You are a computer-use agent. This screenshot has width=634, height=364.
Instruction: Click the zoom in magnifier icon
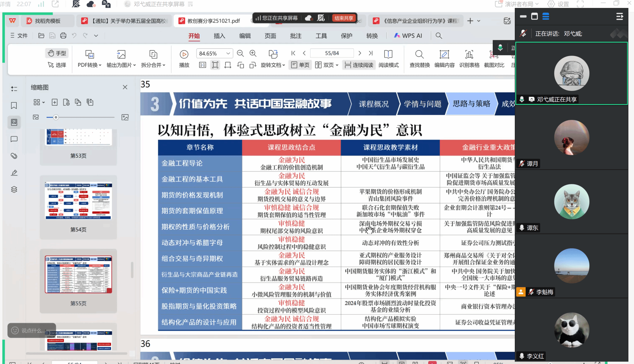pos(253,53)
